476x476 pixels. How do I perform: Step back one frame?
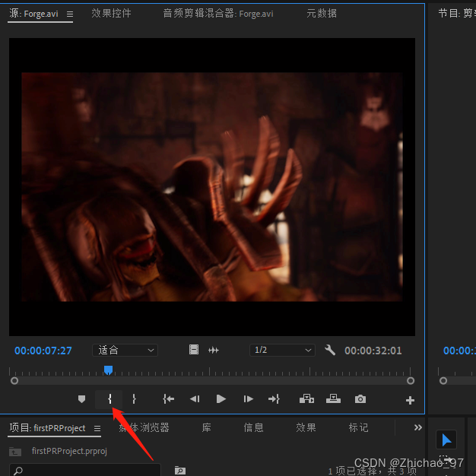tap(195, 399)
